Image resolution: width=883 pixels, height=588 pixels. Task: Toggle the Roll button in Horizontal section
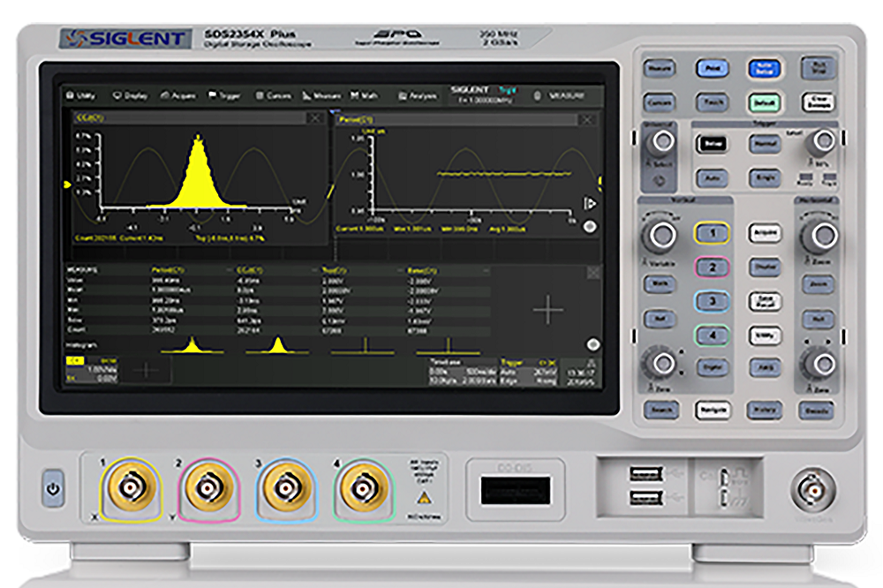pos(818,319)
